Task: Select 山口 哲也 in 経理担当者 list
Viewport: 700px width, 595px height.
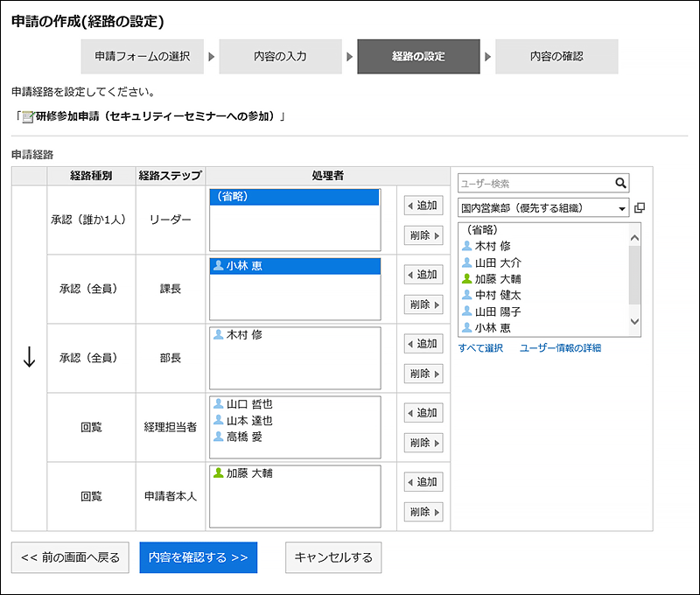Action: pyautogui.click(x=295, y=404)
